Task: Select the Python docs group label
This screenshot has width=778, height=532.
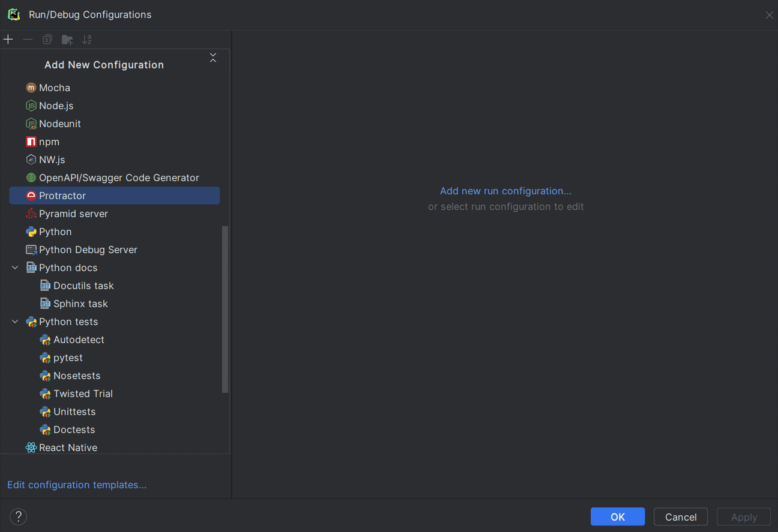Action: [68, 267]
